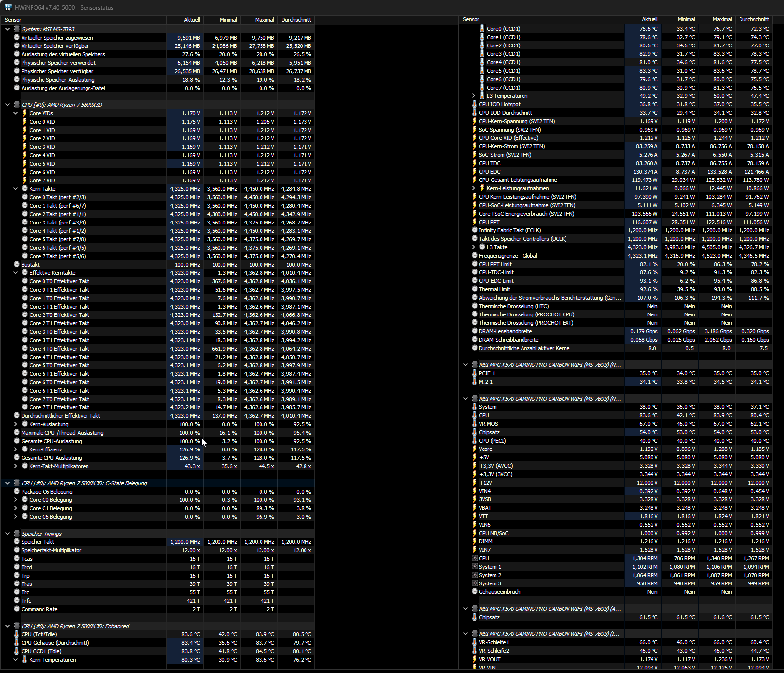Click the chip icon of CPU [#0]: AMD Ryzen 7 5800X3D
The image size is (784, 673).
pos(17,105)
